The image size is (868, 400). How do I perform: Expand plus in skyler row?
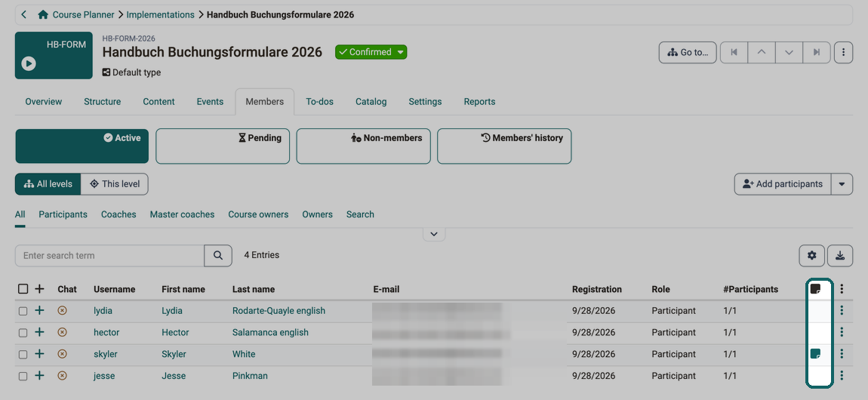39,353
